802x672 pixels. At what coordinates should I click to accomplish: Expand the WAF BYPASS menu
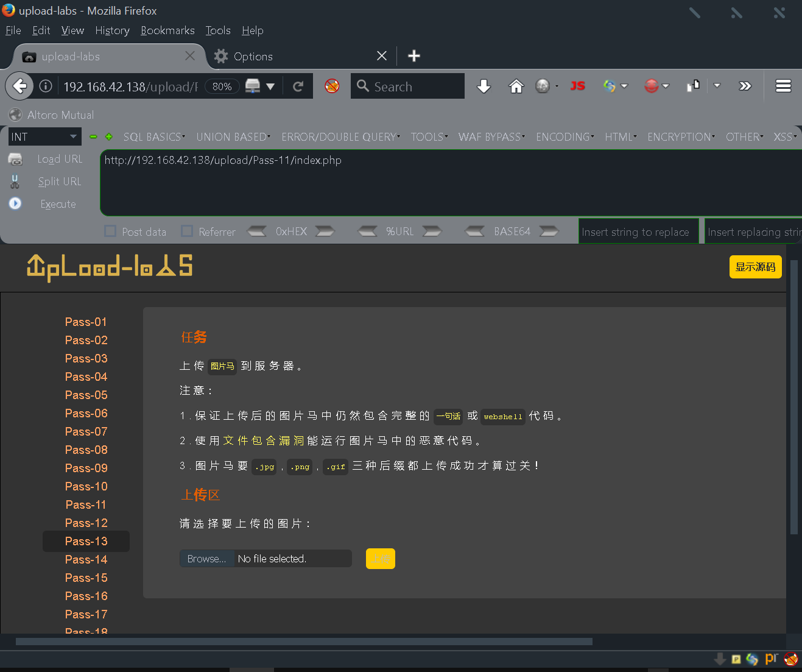click(x=491, y=137)
